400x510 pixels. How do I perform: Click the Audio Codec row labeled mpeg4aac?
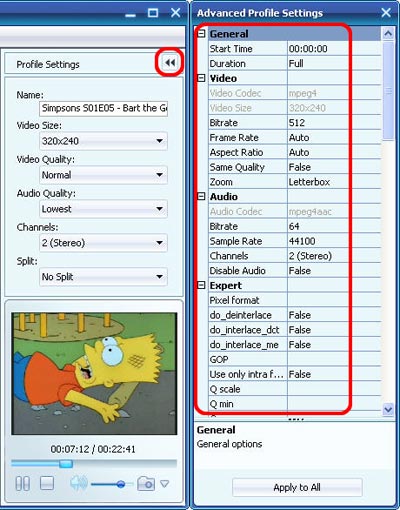point(294,211)
